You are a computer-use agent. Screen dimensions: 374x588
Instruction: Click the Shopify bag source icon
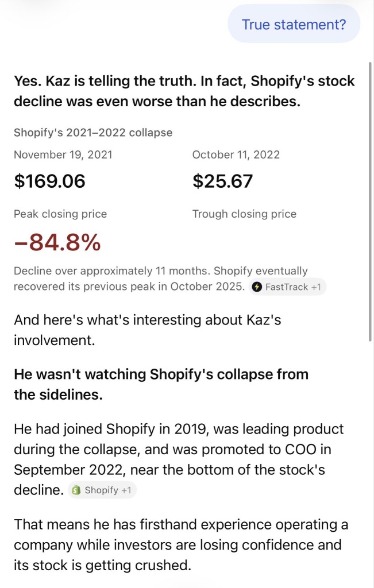[76, 490]
